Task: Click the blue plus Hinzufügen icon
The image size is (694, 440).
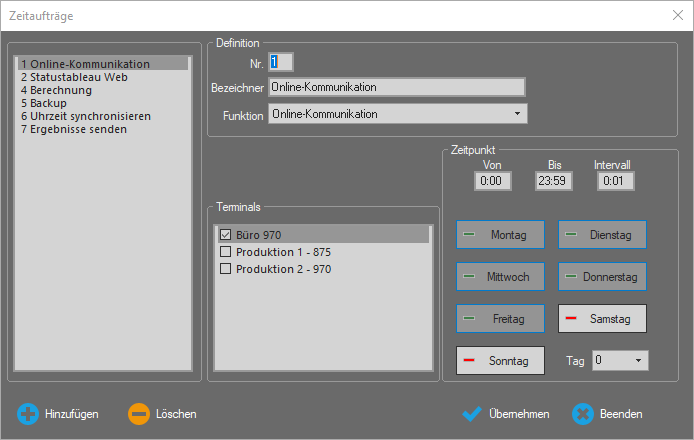Action: coord(28,413)
